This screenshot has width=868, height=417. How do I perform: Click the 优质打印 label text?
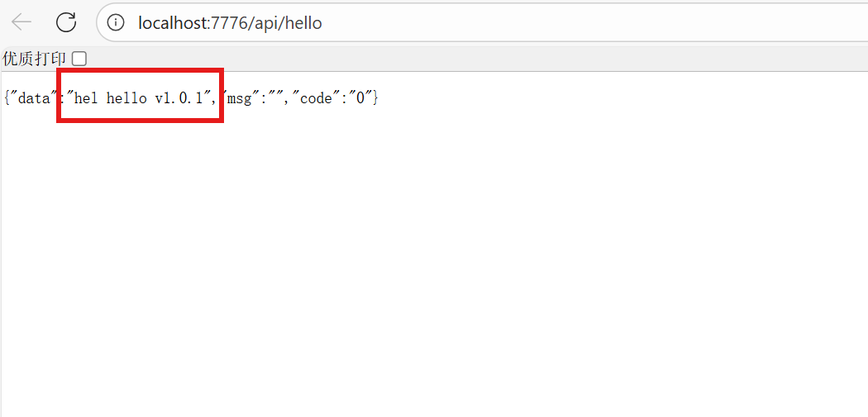34,59
